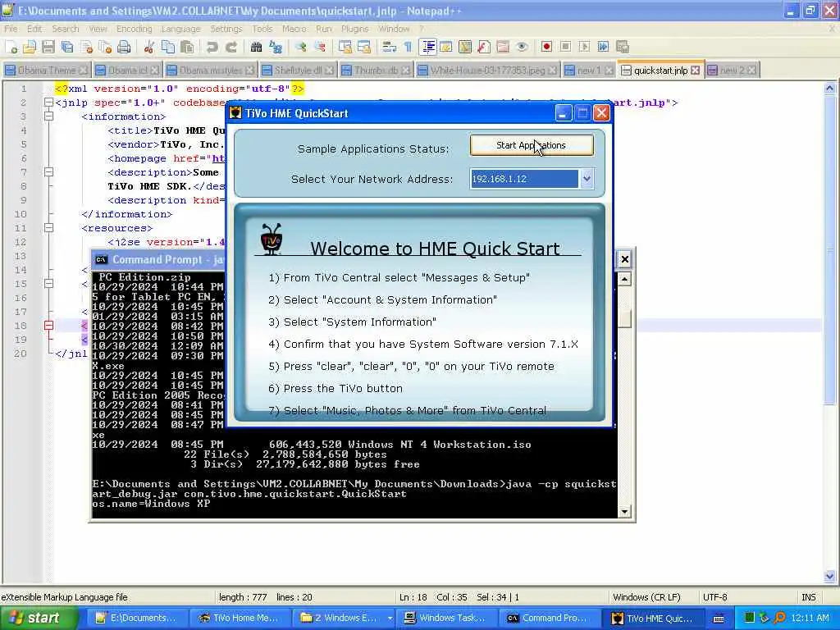This screenshot has height=630, width=840.
Task: Click the Close All documents toolbar icon
Action: [x=105, y=47]
